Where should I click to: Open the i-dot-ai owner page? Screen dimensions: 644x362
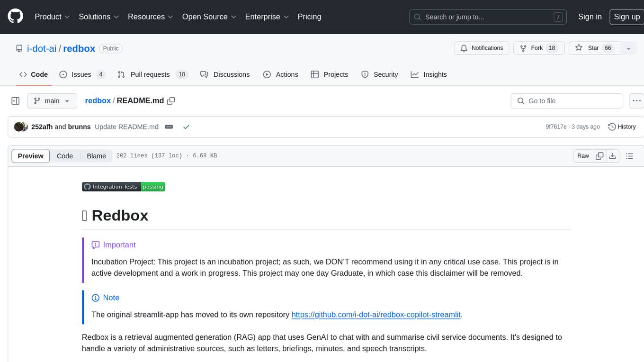click(42, 48)
